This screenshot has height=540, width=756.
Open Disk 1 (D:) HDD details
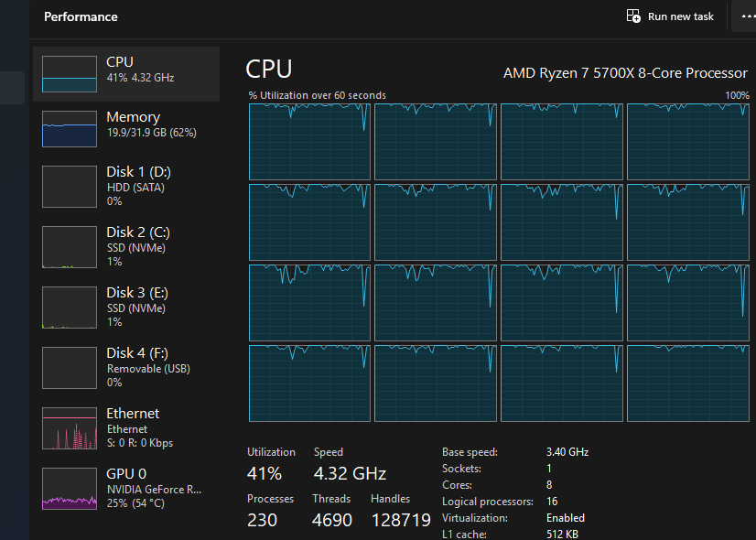point(126,187)
